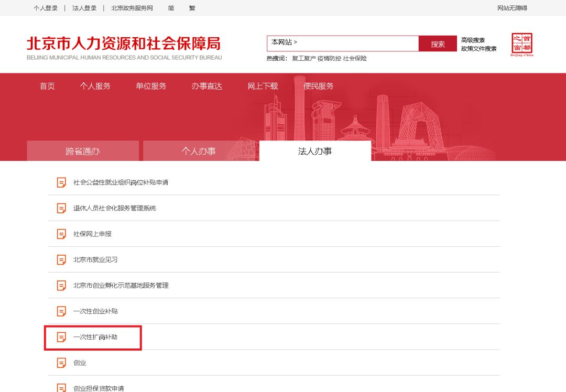The height and width of the screenshot is (392, 566).
Task: Click the document icon beside 退休人员社会化服务管理系统
Action: pos(61,208)
